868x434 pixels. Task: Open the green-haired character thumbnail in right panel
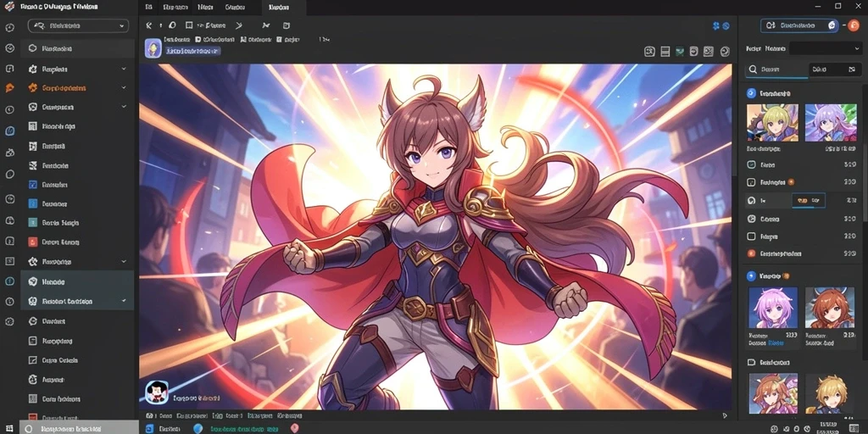click(772, 122)
